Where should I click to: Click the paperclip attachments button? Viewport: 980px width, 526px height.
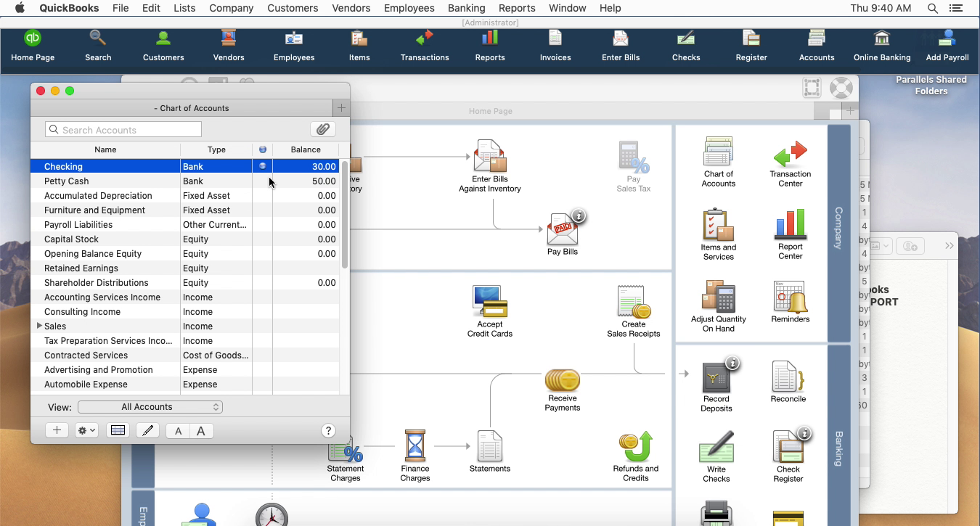click(x=323, y=129)
